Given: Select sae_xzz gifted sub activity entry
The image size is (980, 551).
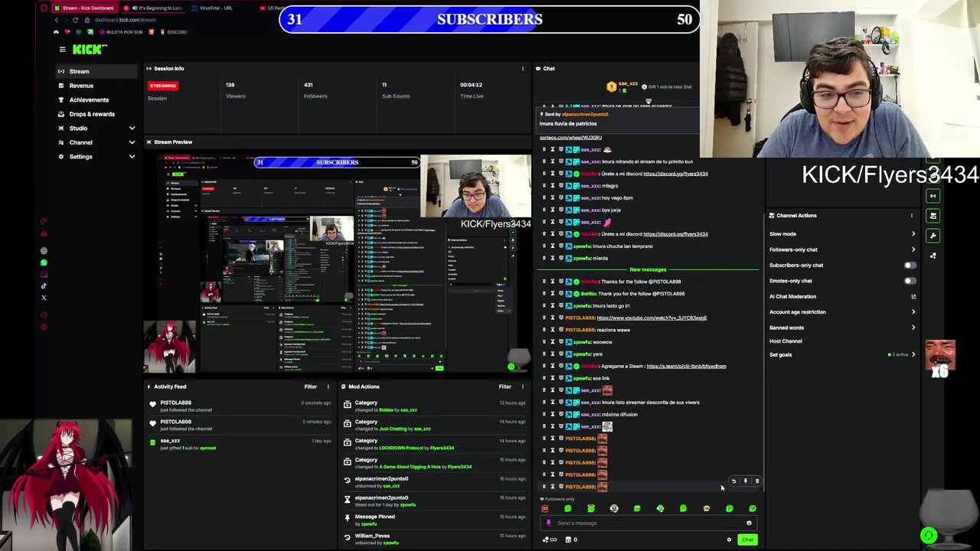Looking at the screenshot, I should (x=240, y=444).
